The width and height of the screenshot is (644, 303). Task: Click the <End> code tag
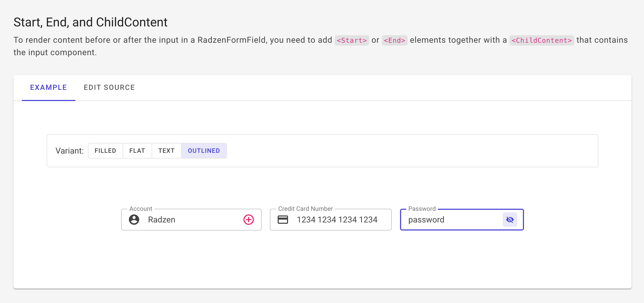click(x=394, y=40)
